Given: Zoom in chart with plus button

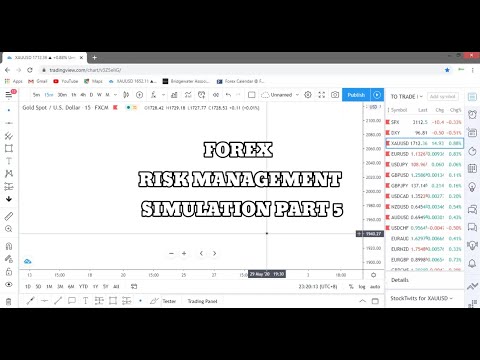Looking at the screenshot, I should 184,253.
